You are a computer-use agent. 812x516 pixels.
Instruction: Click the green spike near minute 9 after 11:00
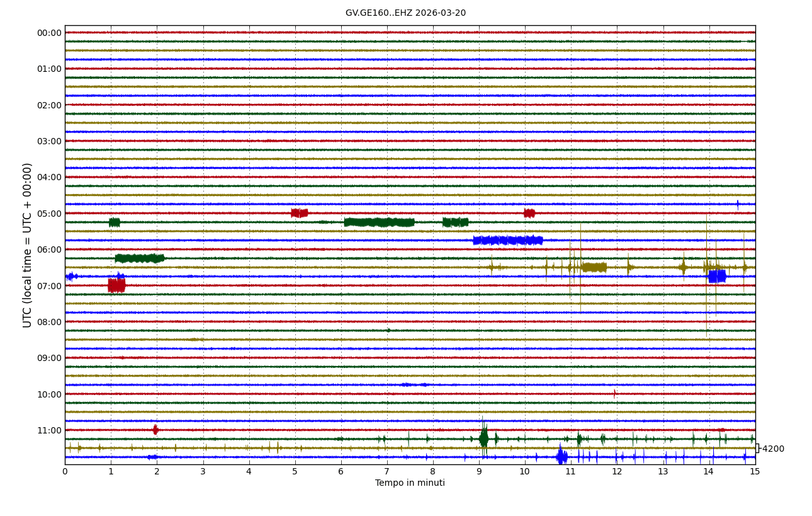click(483, 438)
